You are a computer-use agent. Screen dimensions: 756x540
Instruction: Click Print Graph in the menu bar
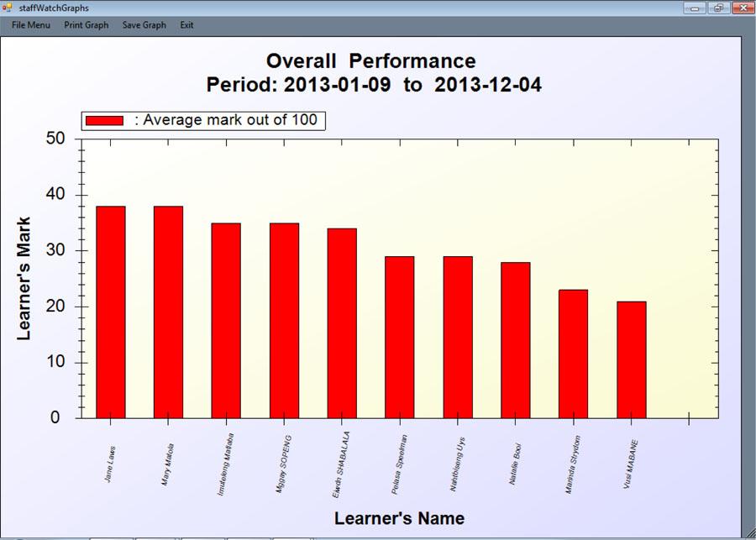click(86, 25)
